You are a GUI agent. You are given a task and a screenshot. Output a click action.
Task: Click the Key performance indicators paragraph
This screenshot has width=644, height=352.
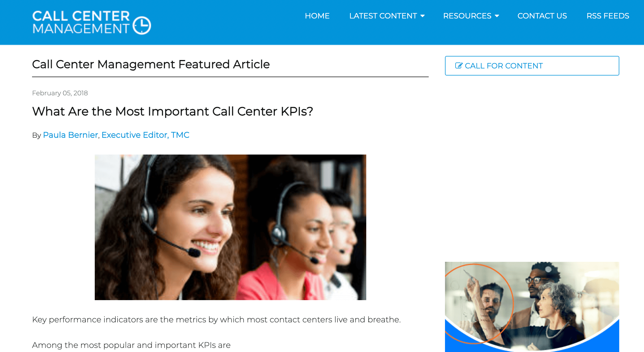pyautogui.click(x=216, y=320)
